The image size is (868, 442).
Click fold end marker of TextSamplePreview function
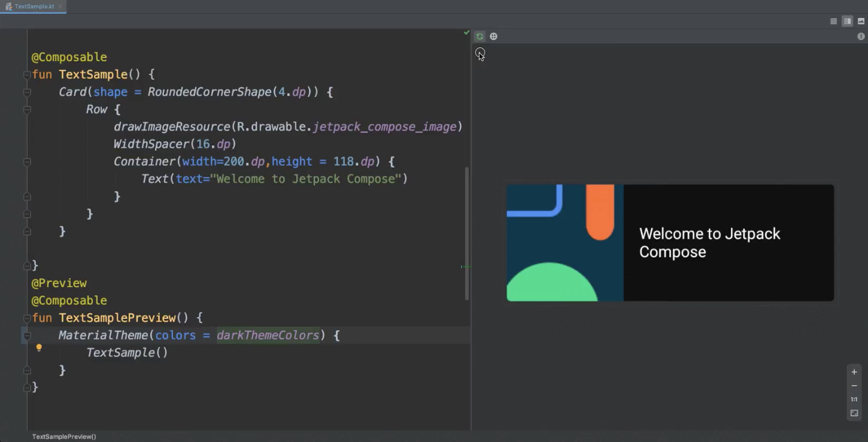pyautogui.click(x=27, y=387)
